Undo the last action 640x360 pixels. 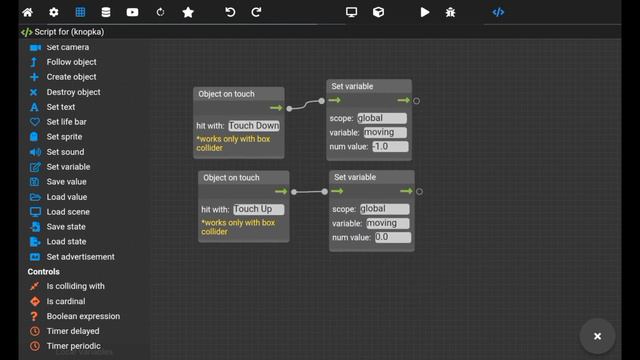(x=230, y=12)
